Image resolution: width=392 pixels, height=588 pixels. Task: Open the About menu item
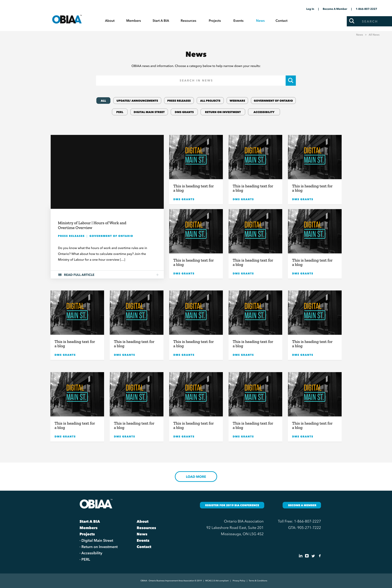(110, 21)
